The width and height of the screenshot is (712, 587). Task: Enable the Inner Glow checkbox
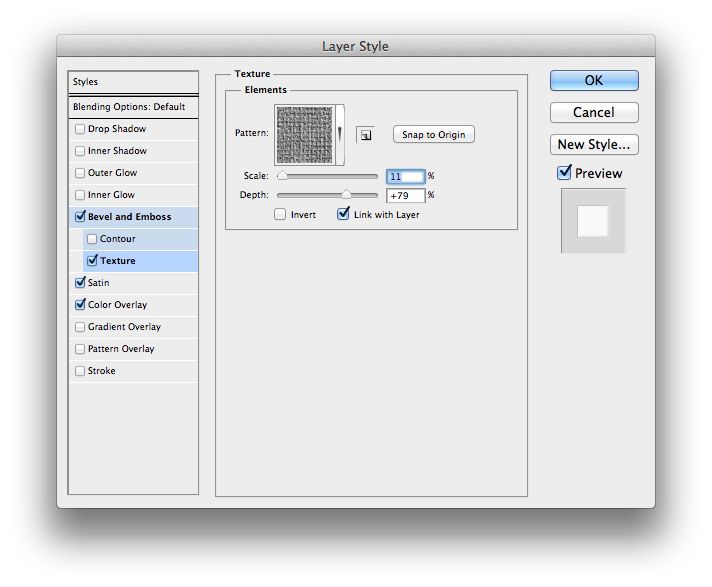coord(80,195)
